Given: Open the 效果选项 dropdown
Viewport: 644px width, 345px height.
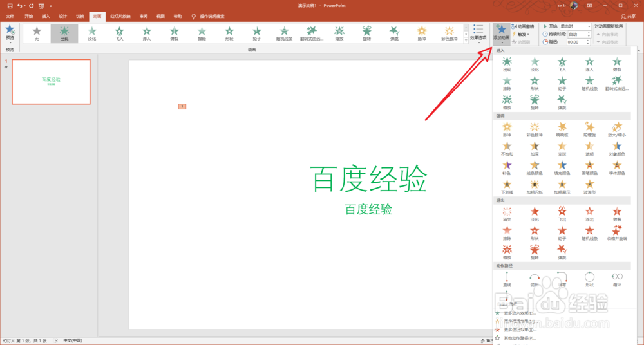Looking at the screenshot, I should coord(478,33).
